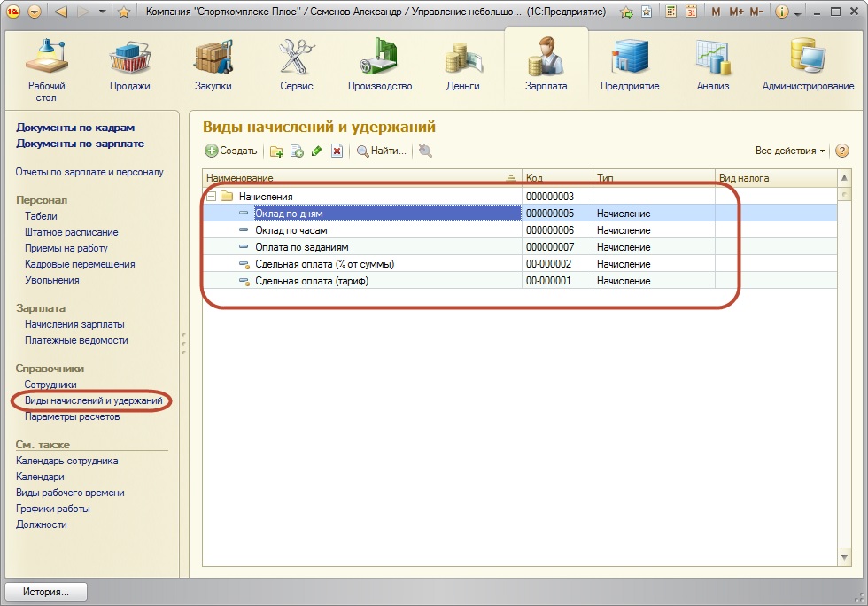This screenshot has width=868, height=606.
Task: Open the Администрирование section
Action: 808,65
